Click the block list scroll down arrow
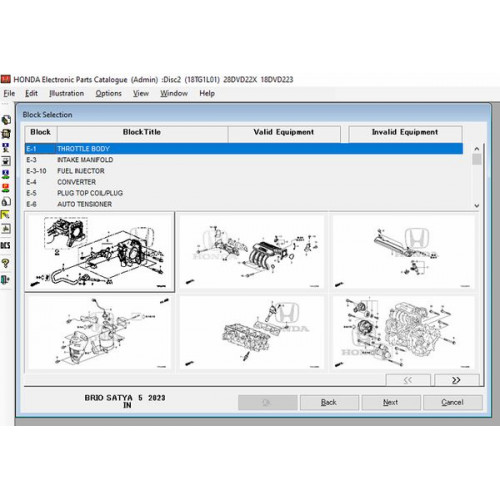This screenshot has height=500, width=500. click(x=477, y=206)
